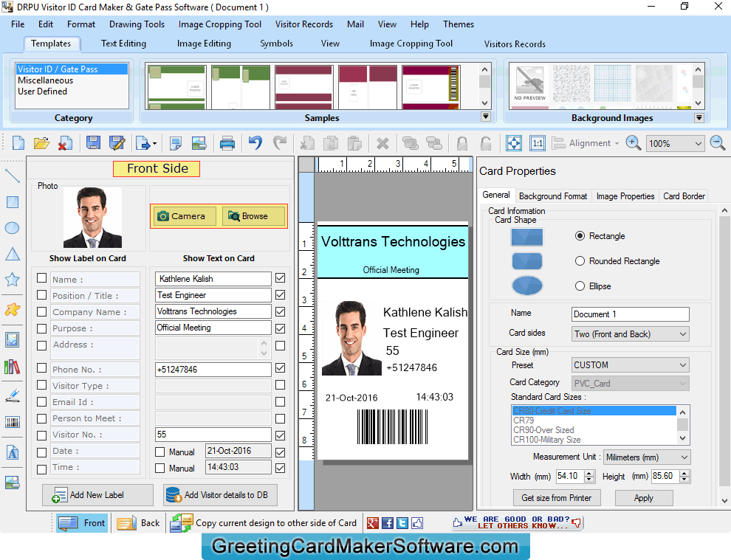Viewport: 731px width, 560px height.
Task: Click the Undo arrow icon
Action: 255,142
